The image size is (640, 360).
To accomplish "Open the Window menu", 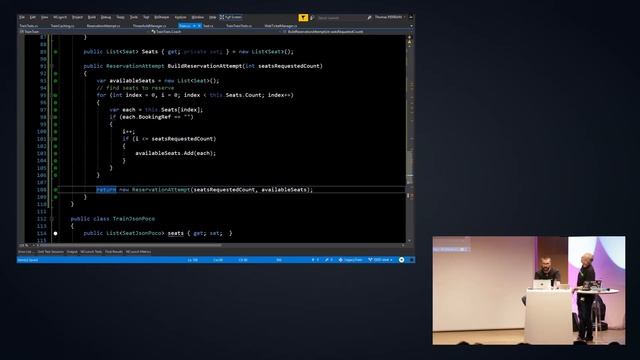I will pyautogui.click(x=198, y=17).
